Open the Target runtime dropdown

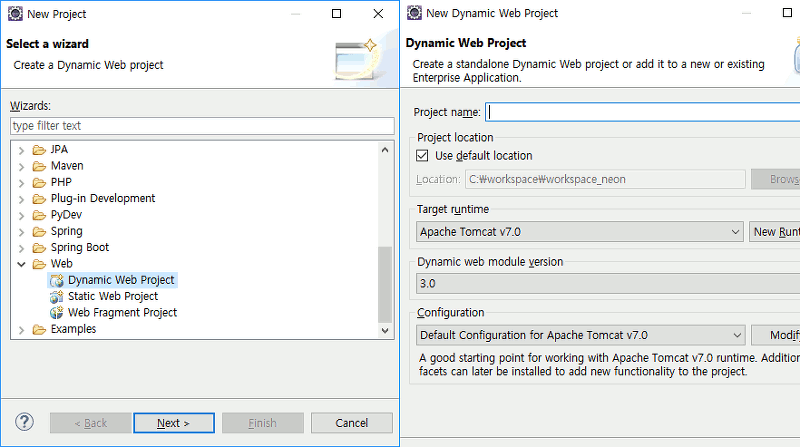[736, 232]
